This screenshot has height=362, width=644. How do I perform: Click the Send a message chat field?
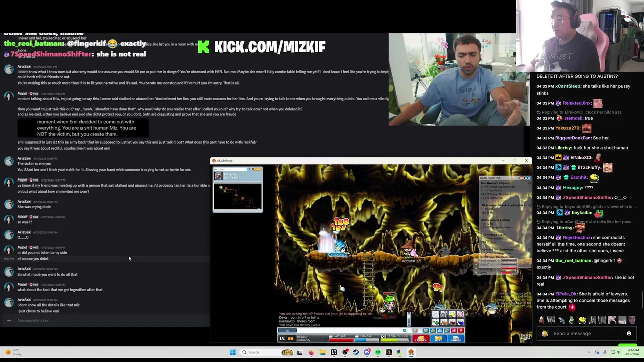587,333
